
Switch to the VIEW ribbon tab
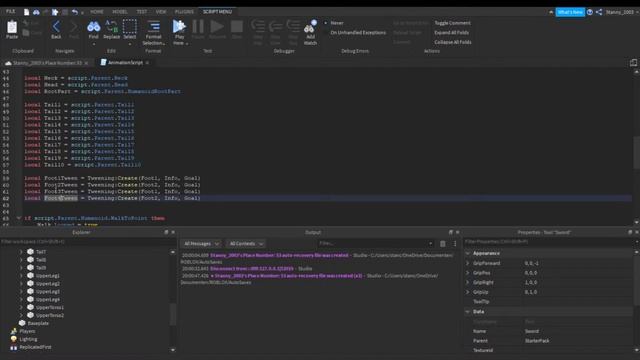click(161, 12)
